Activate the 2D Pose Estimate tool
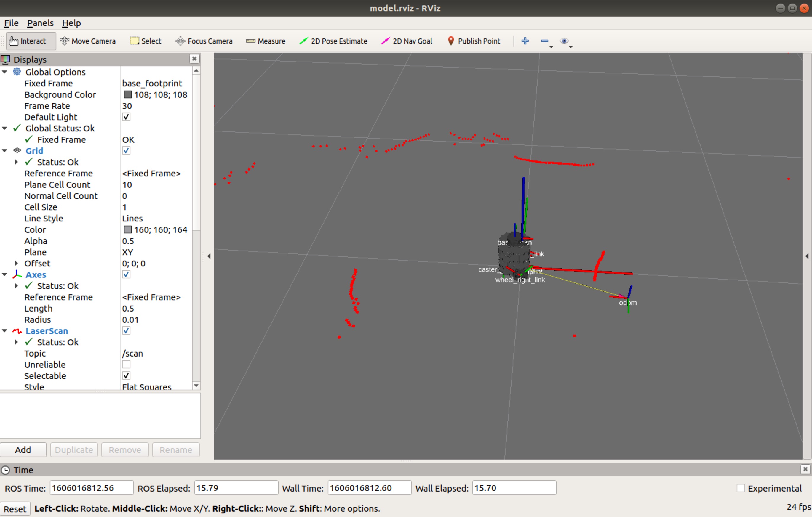 (333, 41)
